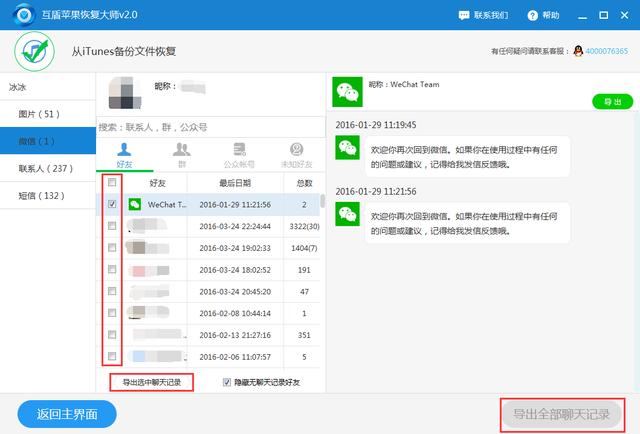This screenshot has width=640, height=434.
Task: Click the 最后日期 column header
Action: (235, 183)
